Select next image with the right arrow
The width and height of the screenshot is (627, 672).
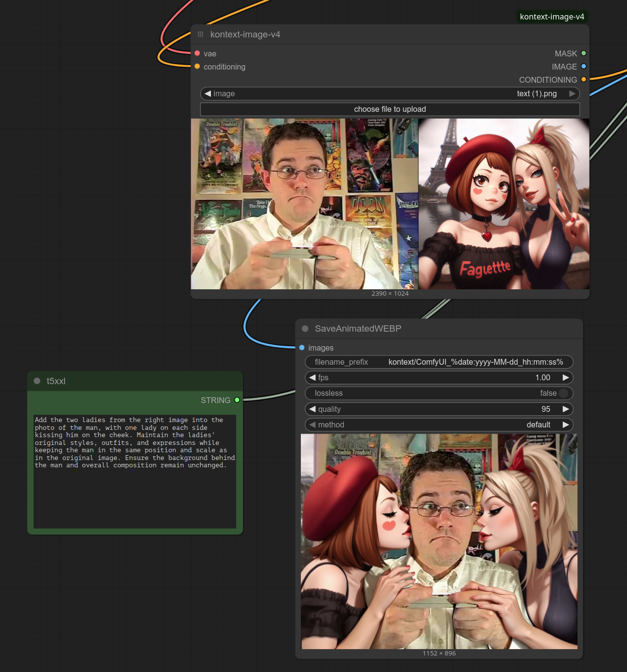click(572, 93)
